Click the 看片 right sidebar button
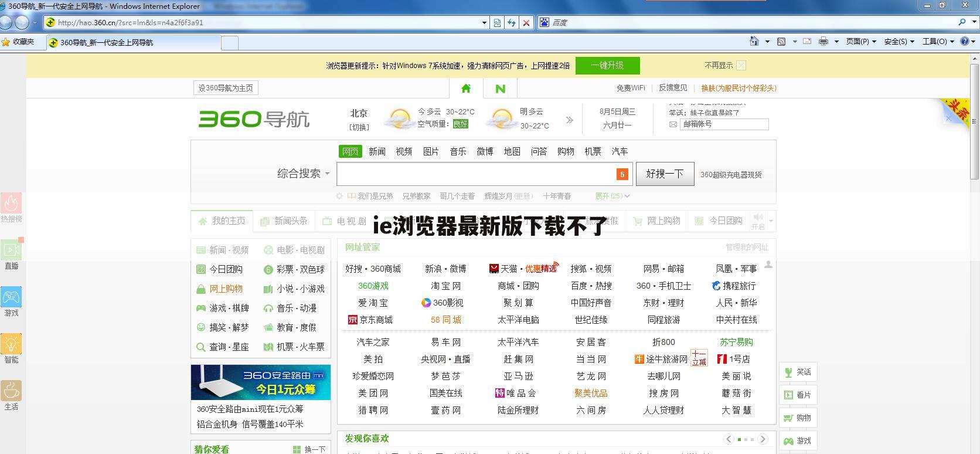This screenshot has width=980, height=454. point(798,395)
